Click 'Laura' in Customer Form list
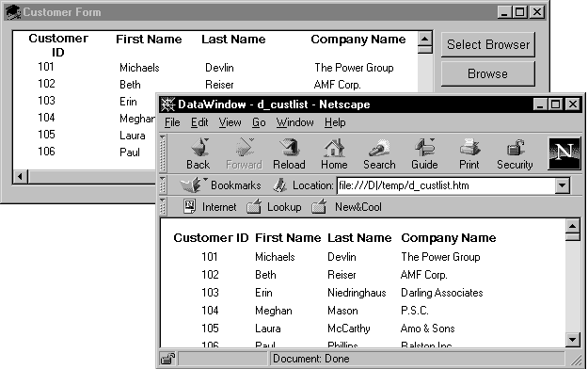This screenshot has width=588, height=369. [x=133, y=136]
